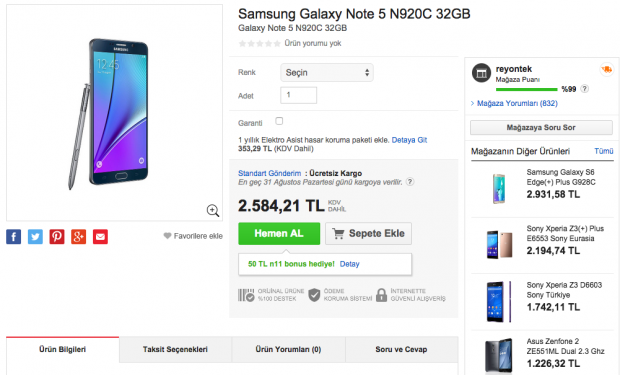
Task: Share product on Facebook icon
Action: (x=13, y=237)
